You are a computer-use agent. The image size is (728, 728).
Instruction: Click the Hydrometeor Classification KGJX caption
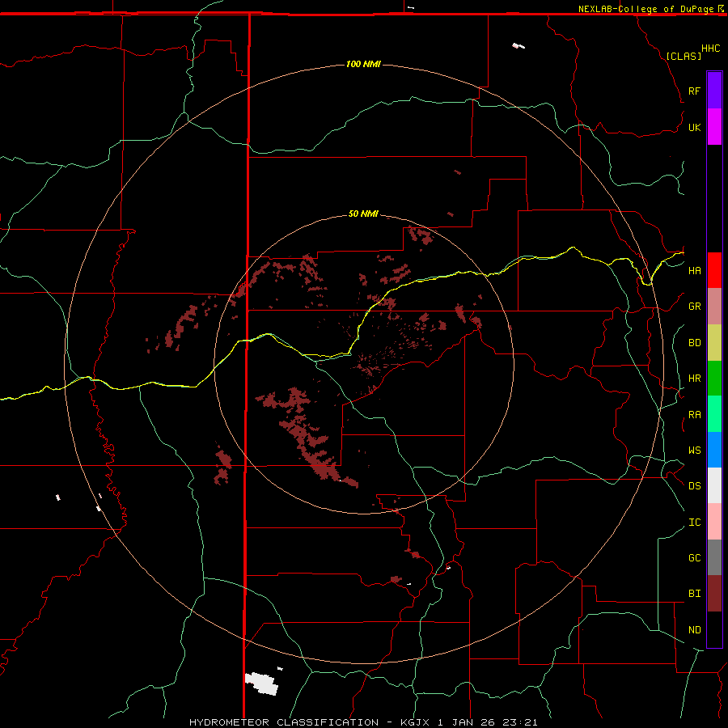pyautogui.click(x=363, y=722)
